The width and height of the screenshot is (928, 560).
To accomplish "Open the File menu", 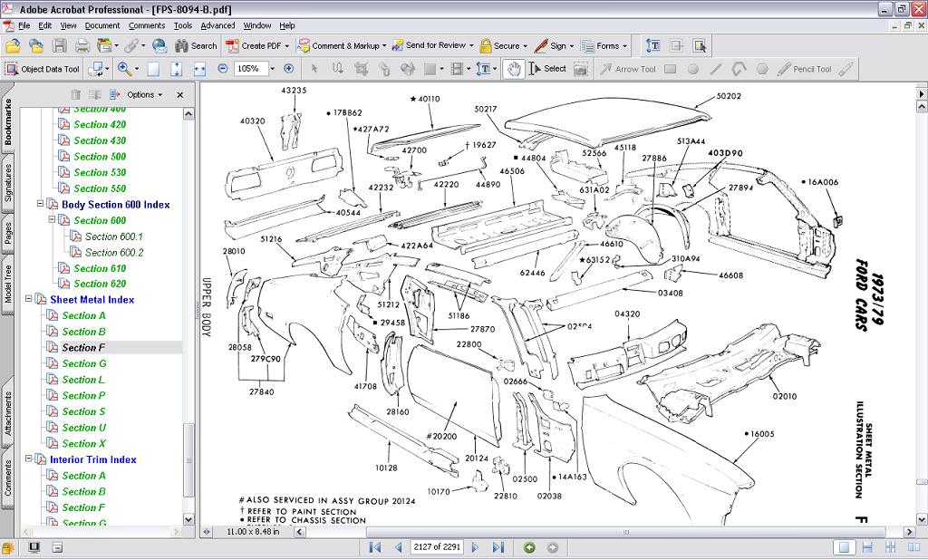I will [x=24, y=25].
